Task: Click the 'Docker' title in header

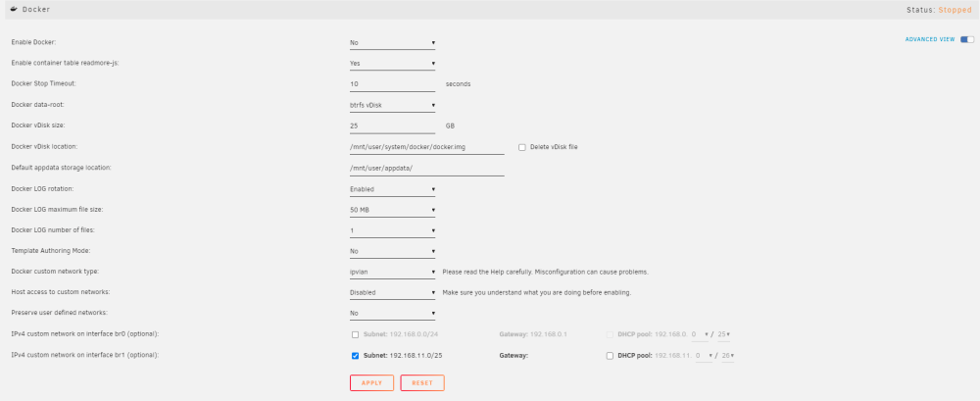Action: (36, 10)
